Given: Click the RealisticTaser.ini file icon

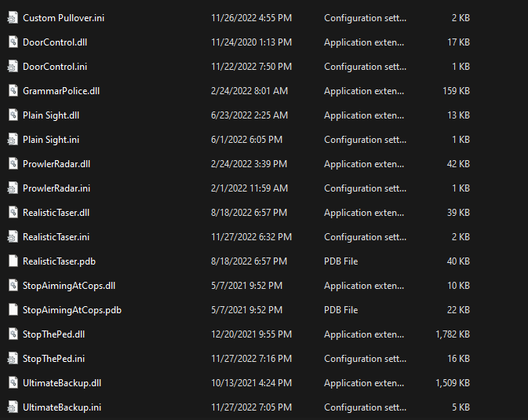Looking at the screenshot, I should click(13, 236).
